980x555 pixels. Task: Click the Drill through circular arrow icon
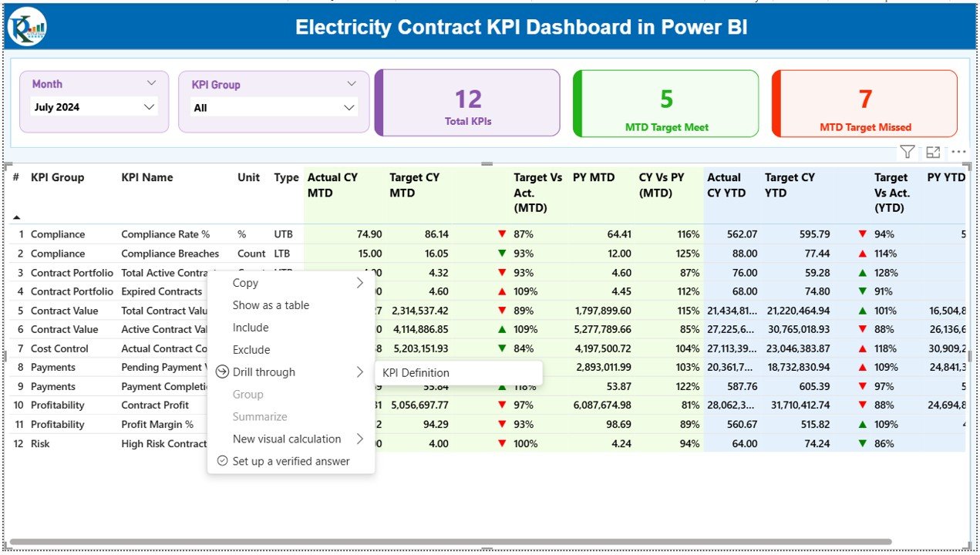coord(221,372)
